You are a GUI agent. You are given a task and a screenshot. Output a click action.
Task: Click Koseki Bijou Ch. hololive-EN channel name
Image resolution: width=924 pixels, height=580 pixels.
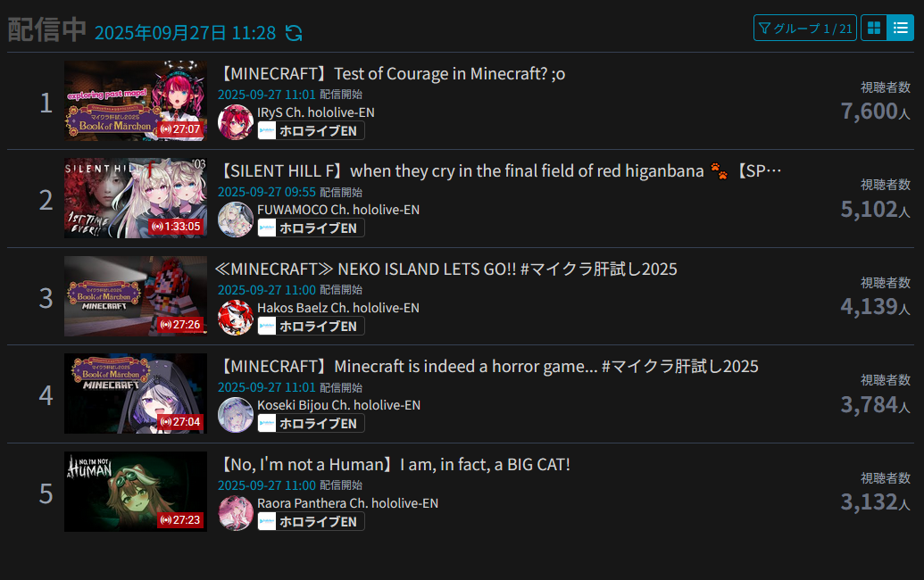click(x=339, y=405)
